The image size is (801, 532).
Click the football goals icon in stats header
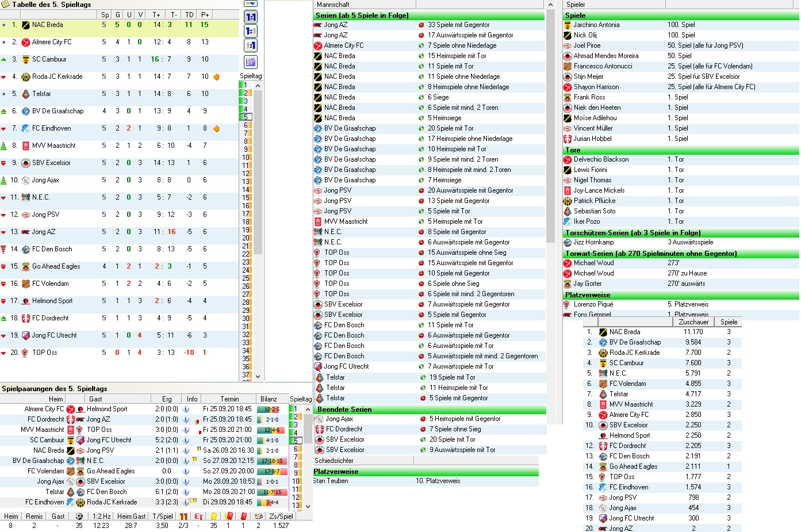click(79, 516)
